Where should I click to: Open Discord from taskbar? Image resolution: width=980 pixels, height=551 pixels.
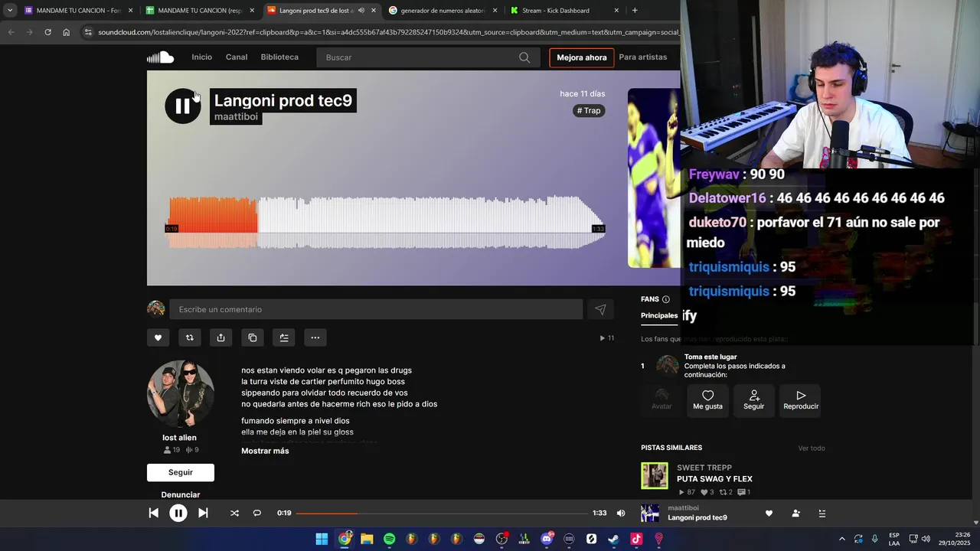(x=547, y=539)
